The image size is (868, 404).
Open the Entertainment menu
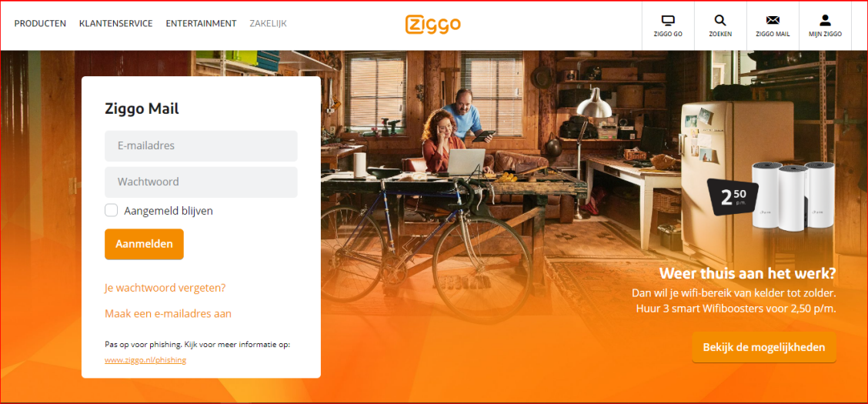click(x=201, y=23)
